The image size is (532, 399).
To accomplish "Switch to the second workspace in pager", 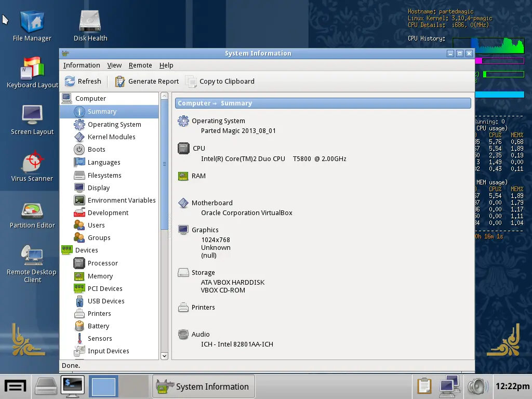I will (134, 387).
